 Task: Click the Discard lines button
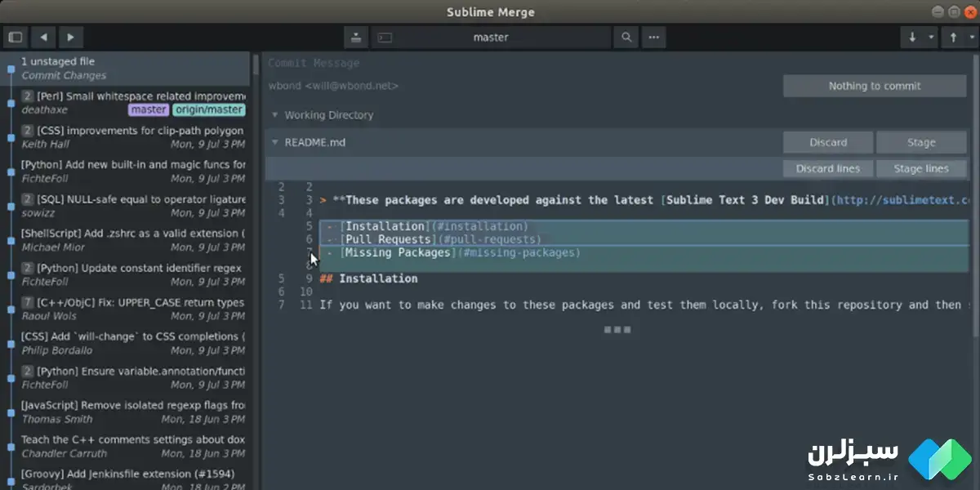(828, 168)
